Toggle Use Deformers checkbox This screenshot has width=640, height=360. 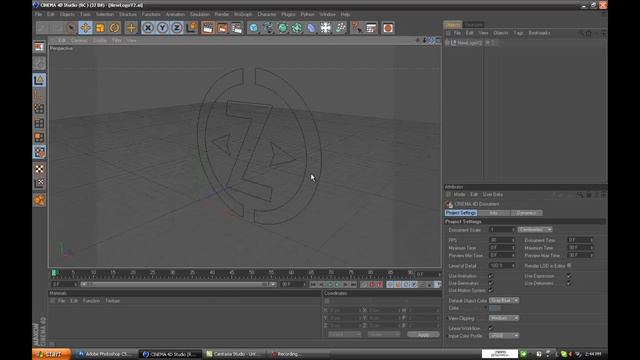(569, 283)
